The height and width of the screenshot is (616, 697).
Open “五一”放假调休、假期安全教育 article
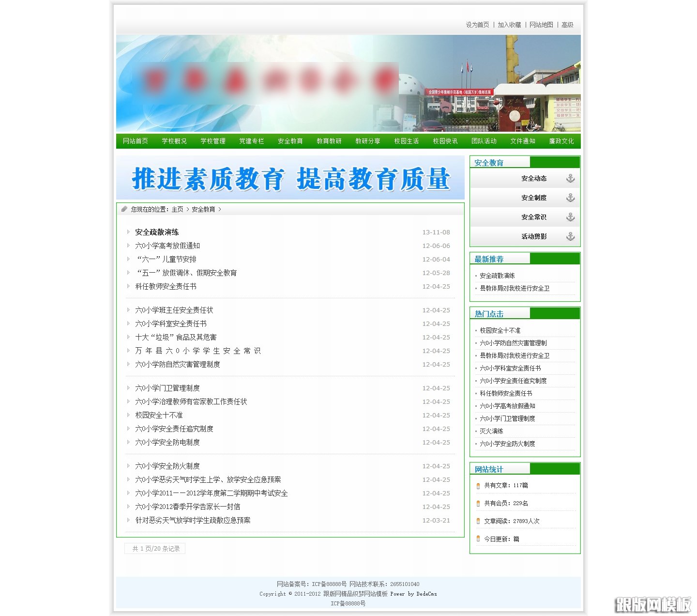(x=186, y=273)
